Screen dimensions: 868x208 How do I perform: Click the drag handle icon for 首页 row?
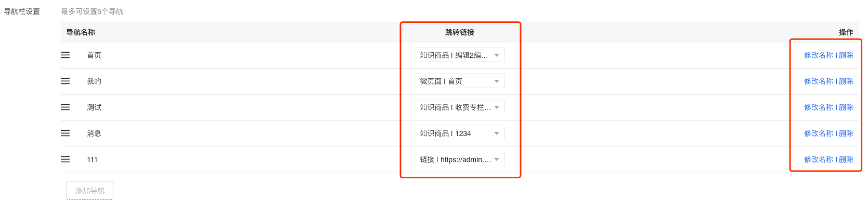coord(65,55)
